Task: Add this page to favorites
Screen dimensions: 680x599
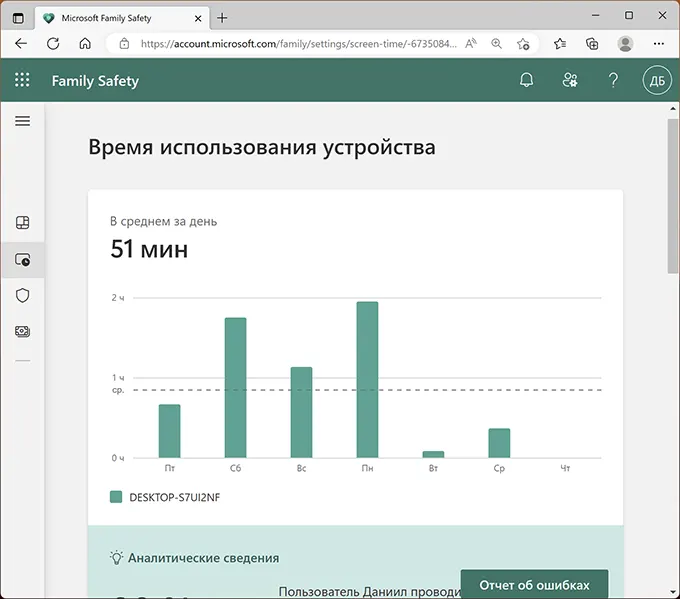Action: pyautogui.click(x=523, y=43)
